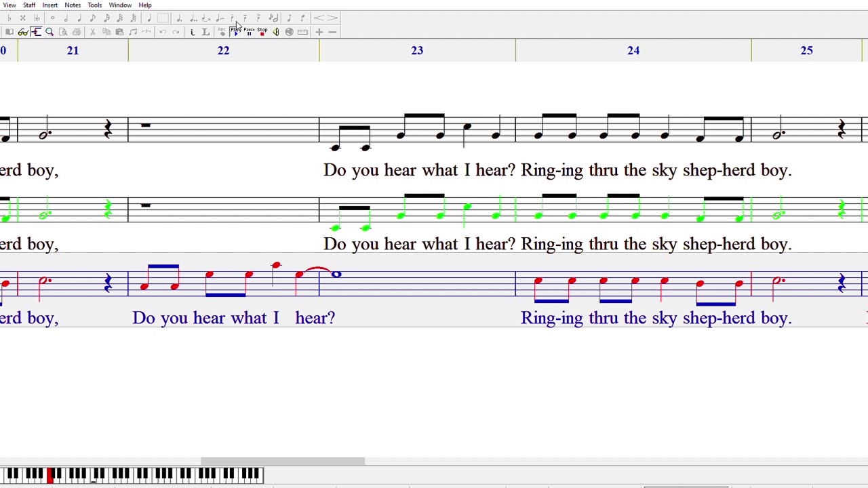Click measure number 24 marker
The image size is (868, 488).
[x=633, y=50]
